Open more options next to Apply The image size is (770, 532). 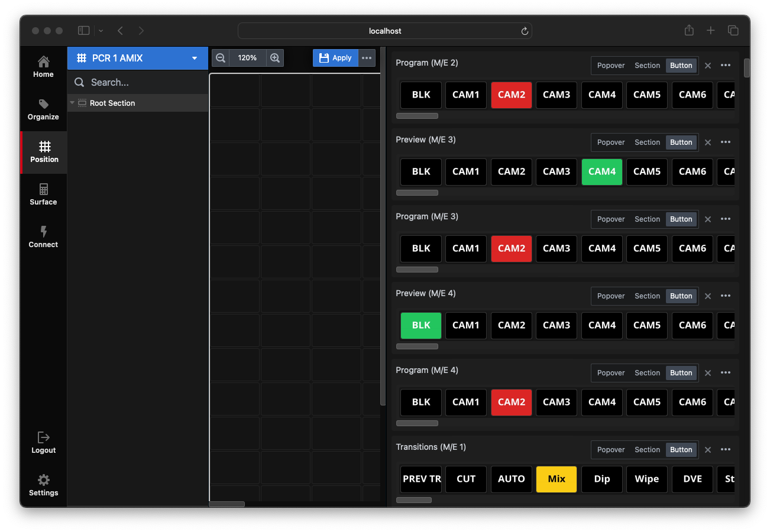(x=367, y=58)
